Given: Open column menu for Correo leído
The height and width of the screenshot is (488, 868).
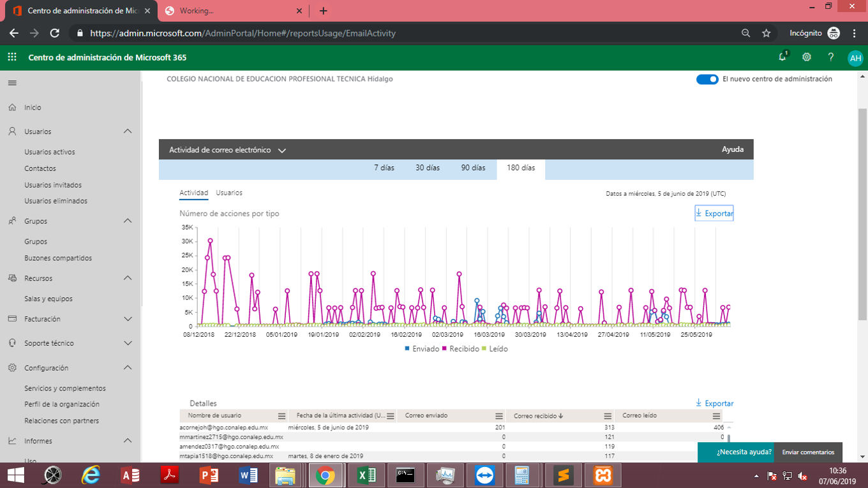Looking at the screenshot, I should click(716, 416).
